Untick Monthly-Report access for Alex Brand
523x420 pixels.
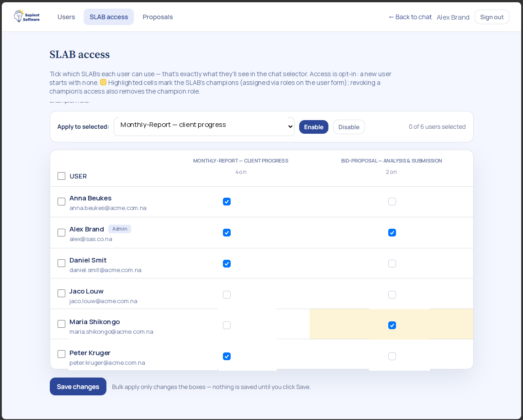(227, 233)
